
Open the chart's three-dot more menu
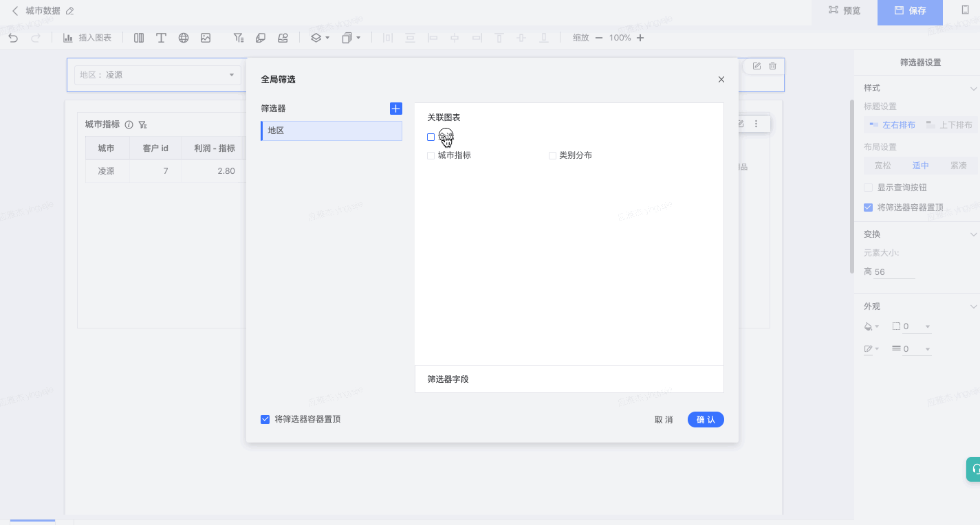click(756, 124)
